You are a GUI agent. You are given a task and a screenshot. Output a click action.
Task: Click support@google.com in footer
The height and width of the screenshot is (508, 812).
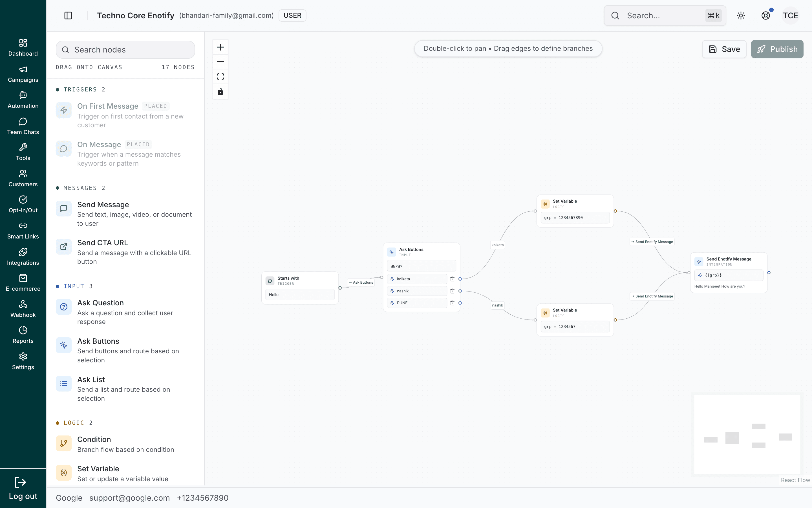(129, 498)
